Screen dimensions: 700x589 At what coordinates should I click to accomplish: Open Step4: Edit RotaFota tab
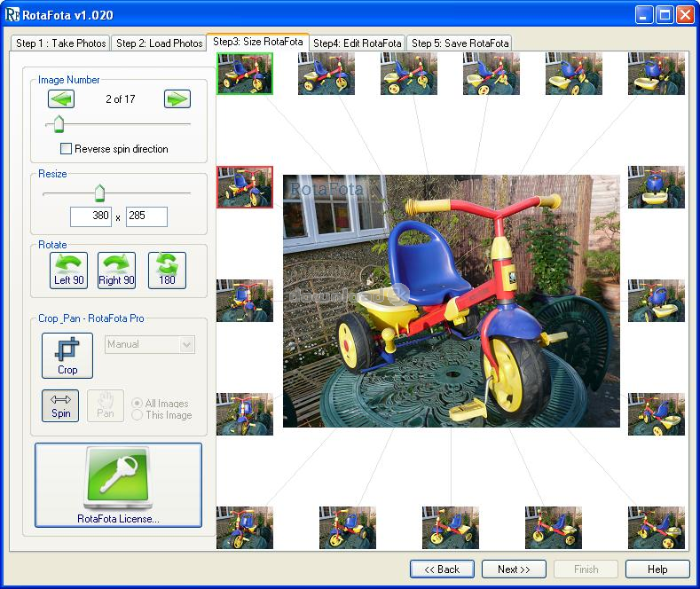click(358, 43)
